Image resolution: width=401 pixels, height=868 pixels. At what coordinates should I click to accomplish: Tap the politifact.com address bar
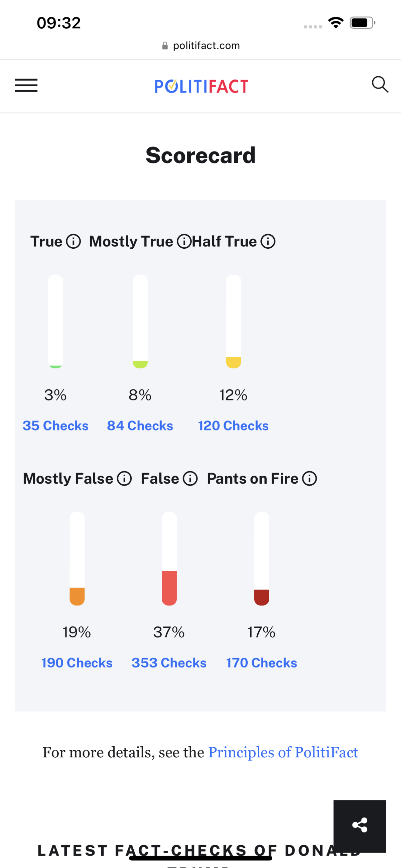pyautogui.click(x=201, y=45)
